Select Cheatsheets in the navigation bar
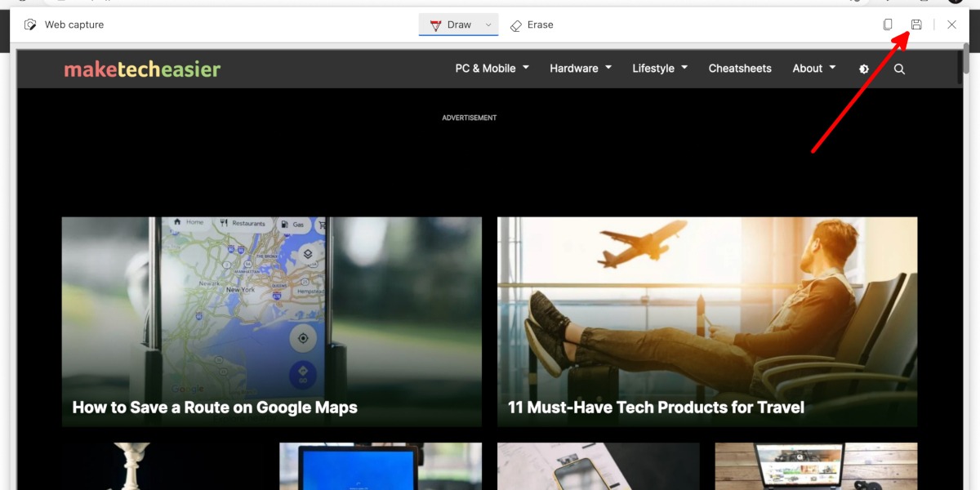 740,69
